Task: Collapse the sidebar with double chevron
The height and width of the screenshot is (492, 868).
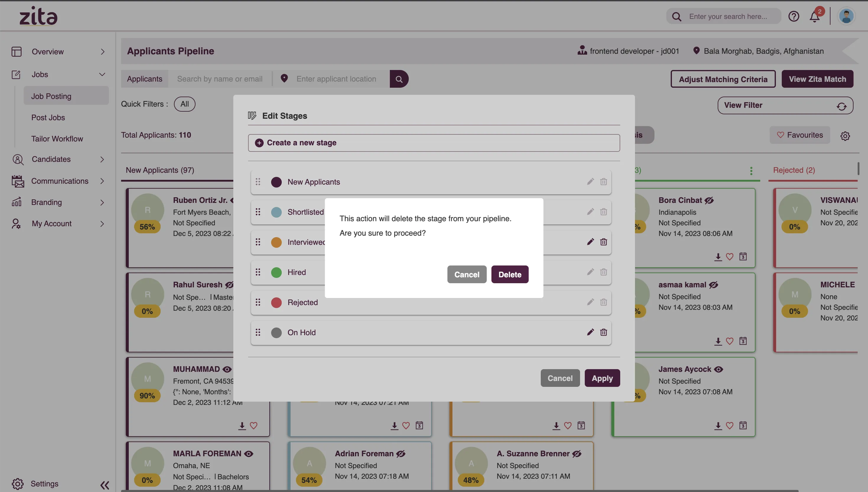Action: tap(105, 485)
